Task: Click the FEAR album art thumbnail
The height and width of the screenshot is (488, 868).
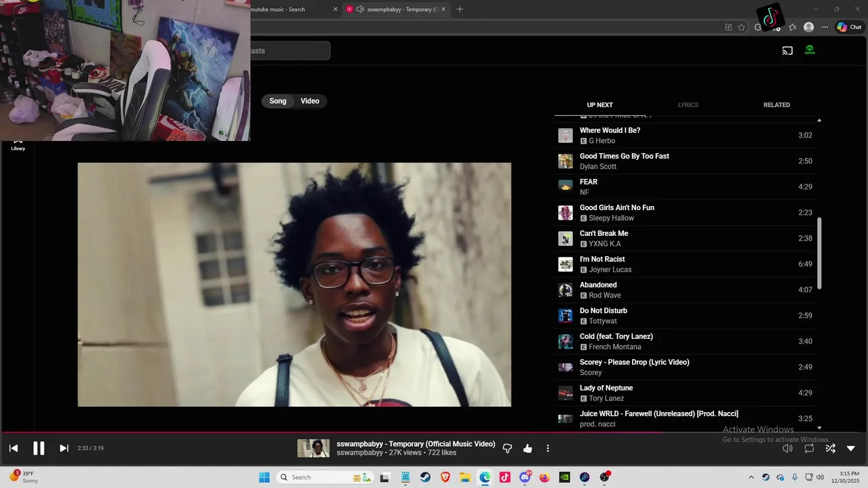Action: (566, 186)
